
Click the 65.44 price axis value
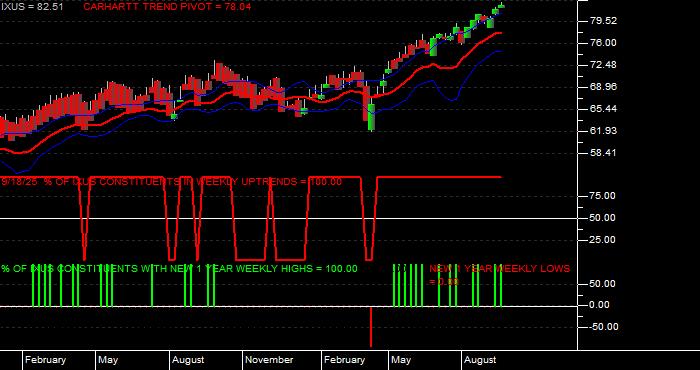[x=604, y=108]
